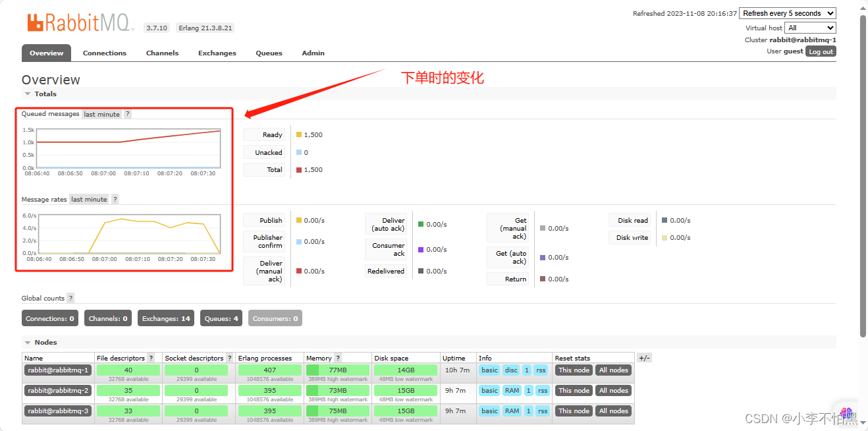Collapse the Nodes section
This screenshot has width=868, height=431.
[x=41, y=343]
